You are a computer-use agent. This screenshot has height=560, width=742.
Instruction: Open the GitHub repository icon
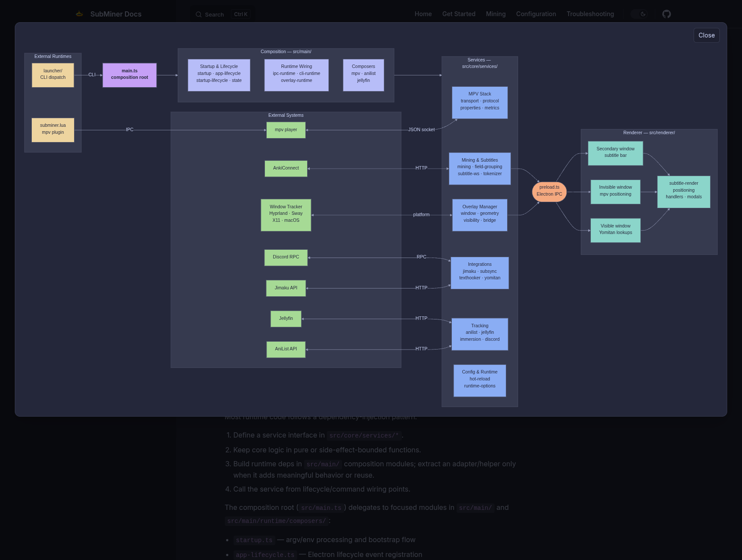click(666, 14)
